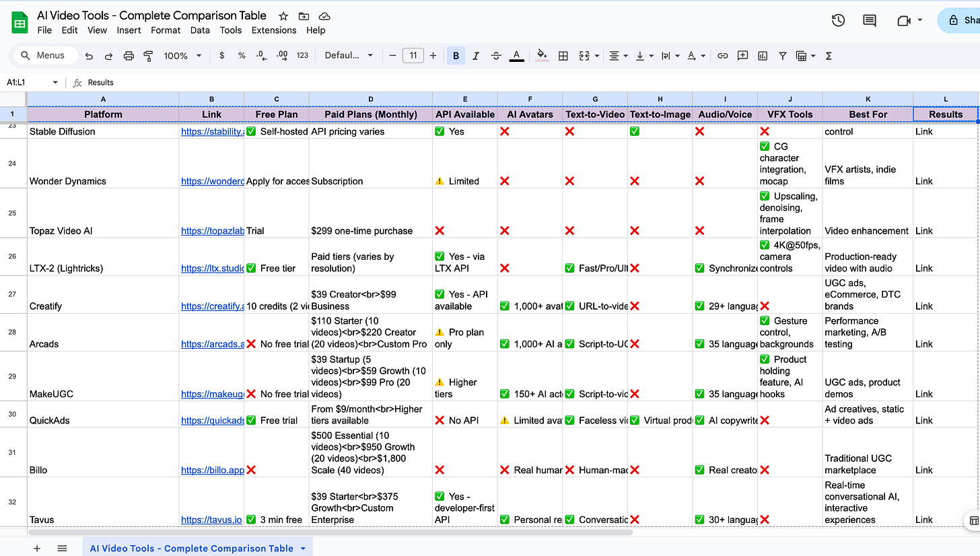Viewport: 980px width, 556px height.
Task: Expand the merge cells dropdown arrow
Action: click(x=597, y=55)
